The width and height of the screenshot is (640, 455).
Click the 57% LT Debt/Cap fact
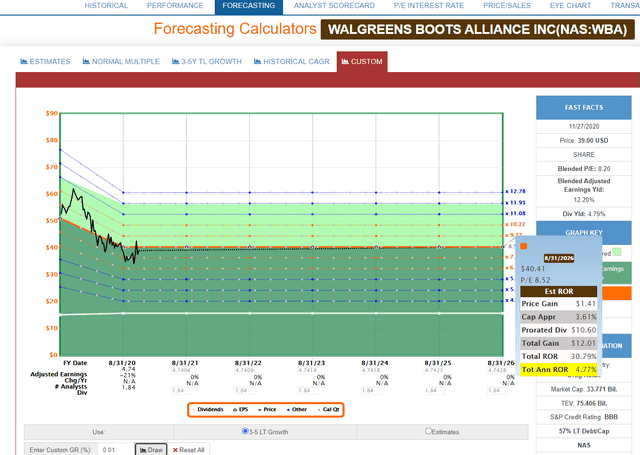tap(584, 431)
